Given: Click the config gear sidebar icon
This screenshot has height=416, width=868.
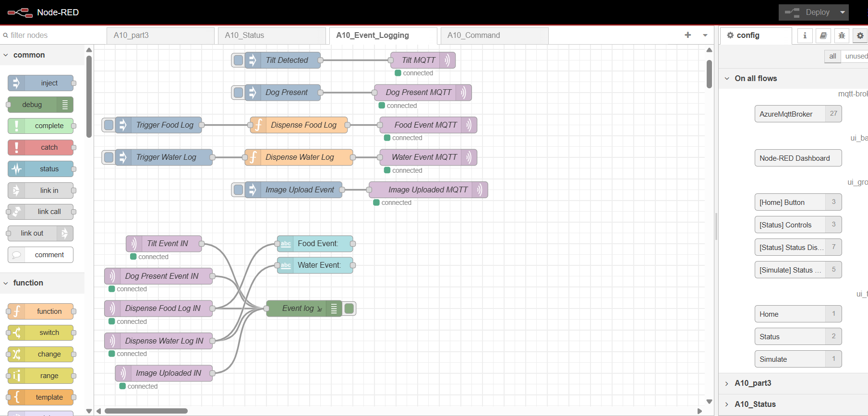Looking at the screenshot, I should (860, 36).
